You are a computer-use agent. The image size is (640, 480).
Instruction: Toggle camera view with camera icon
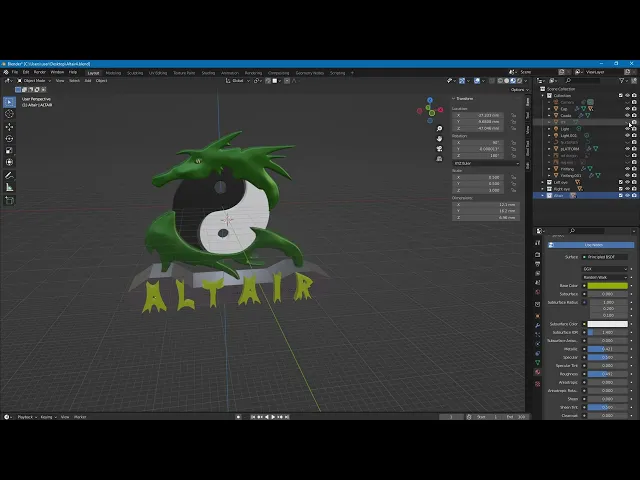(x=439, y=149)
